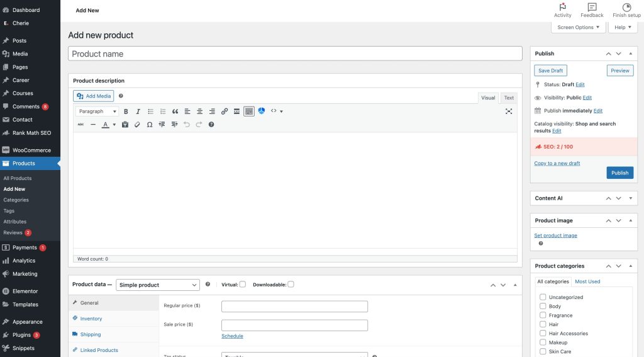Image resolution: width=644 pixels, height=357 pixels.
Task: Open the Simple product type dropdown
Action: (x=158, y=285)
